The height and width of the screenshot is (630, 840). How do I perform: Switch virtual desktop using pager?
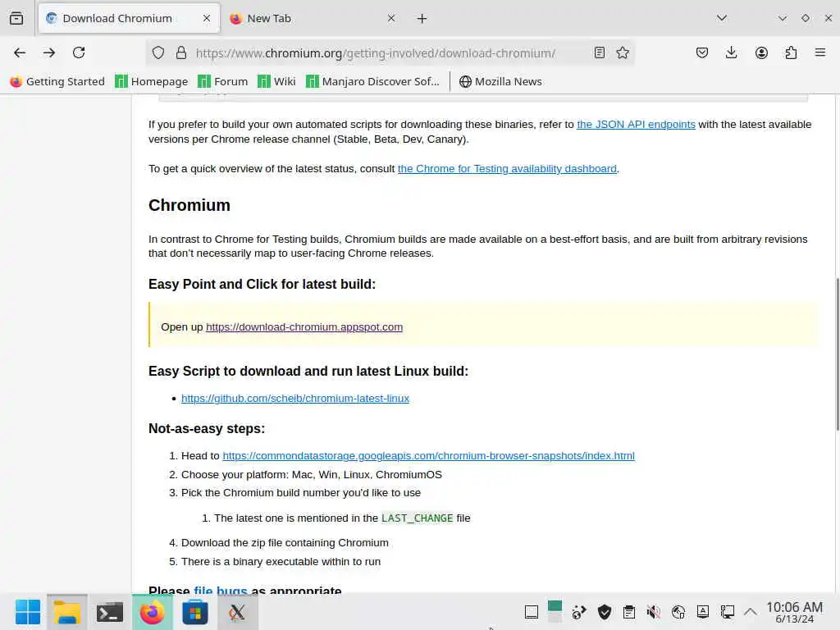555,612
